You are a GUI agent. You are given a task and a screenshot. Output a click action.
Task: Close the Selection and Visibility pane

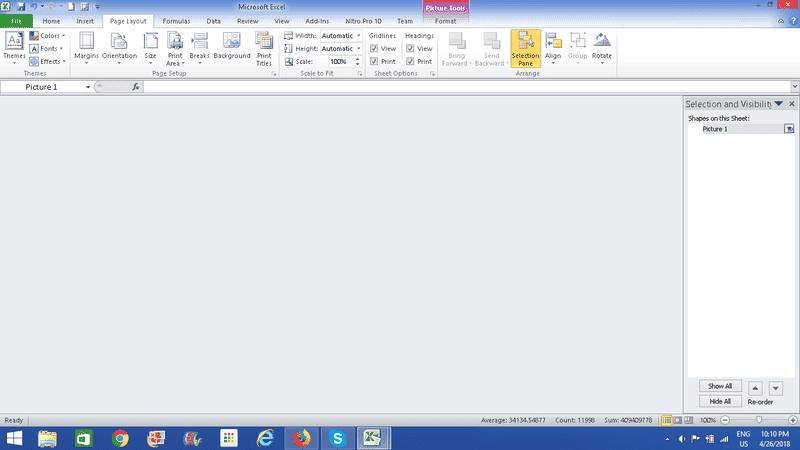click(x=792, y=104)
